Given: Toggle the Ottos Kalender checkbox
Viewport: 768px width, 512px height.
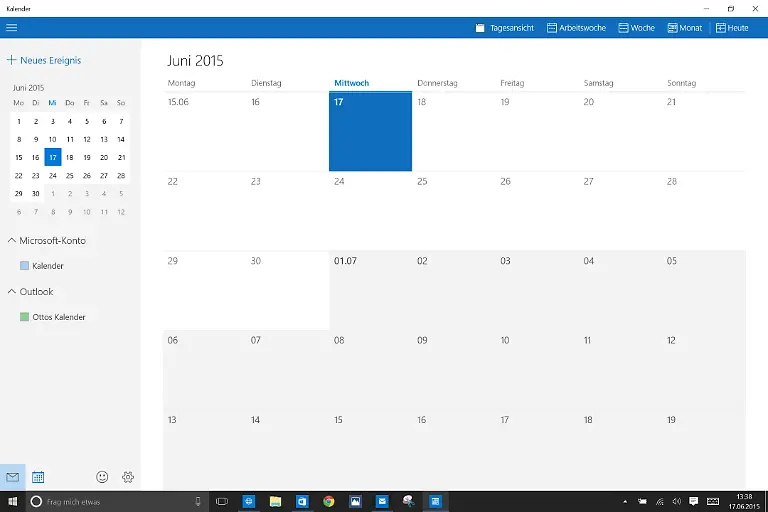Looking at the screenshot, I should point(25,317).
